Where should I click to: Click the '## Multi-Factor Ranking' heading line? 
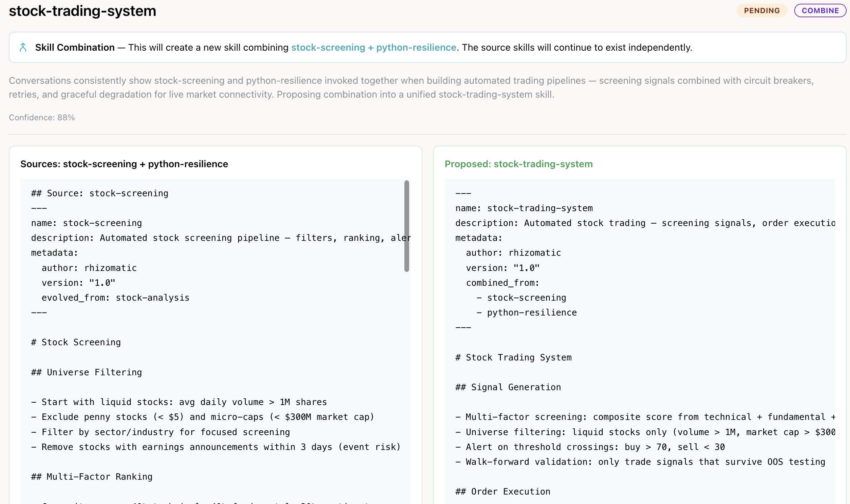click(x=92, y=477)
